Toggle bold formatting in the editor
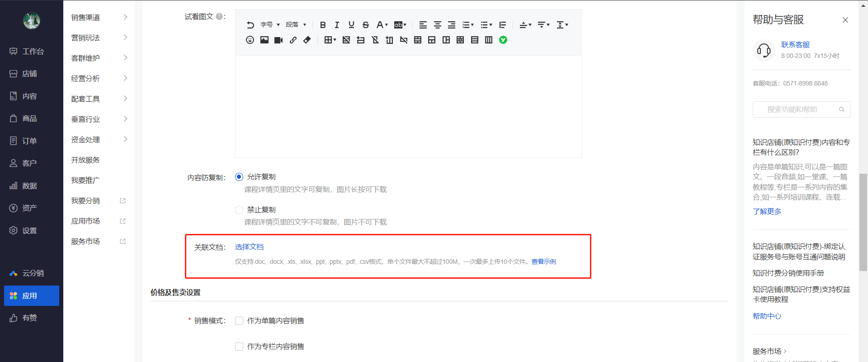 [323, 25]
